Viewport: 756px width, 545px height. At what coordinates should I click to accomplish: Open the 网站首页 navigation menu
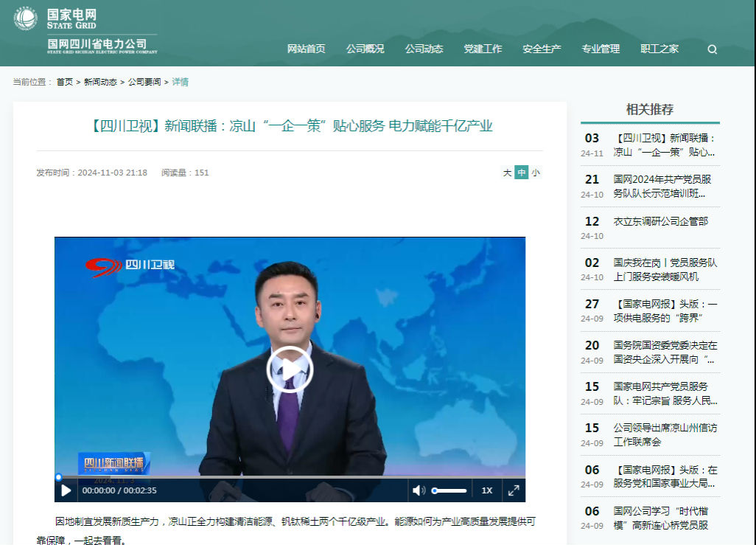306,49
